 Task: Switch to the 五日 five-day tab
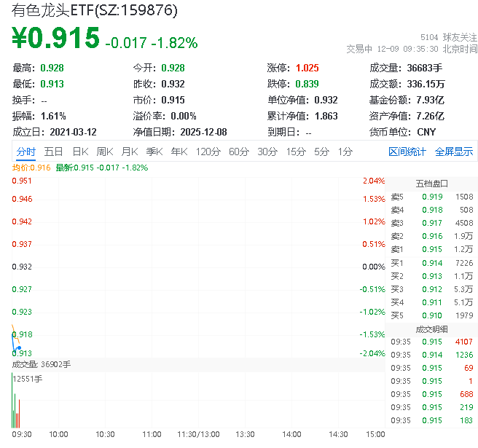pos(53,152)
